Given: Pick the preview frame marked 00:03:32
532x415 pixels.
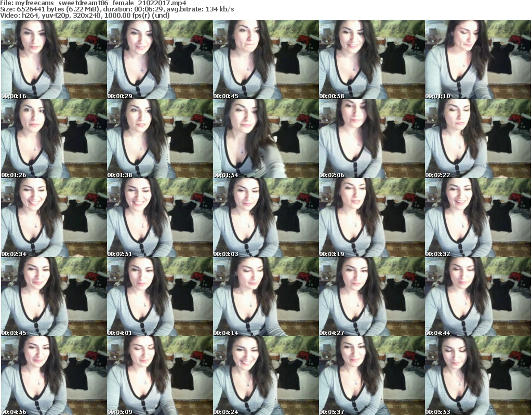Looking at the screenshot, I should (478, 218).
